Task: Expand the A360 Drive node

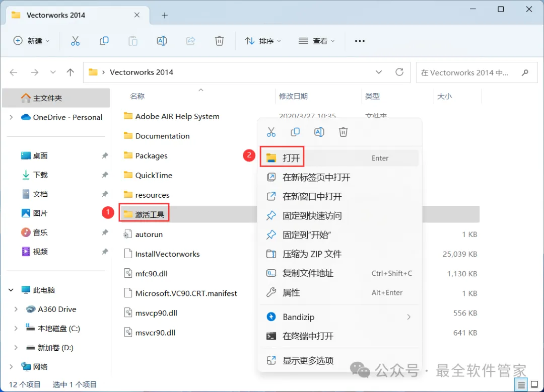Action: 16,309
